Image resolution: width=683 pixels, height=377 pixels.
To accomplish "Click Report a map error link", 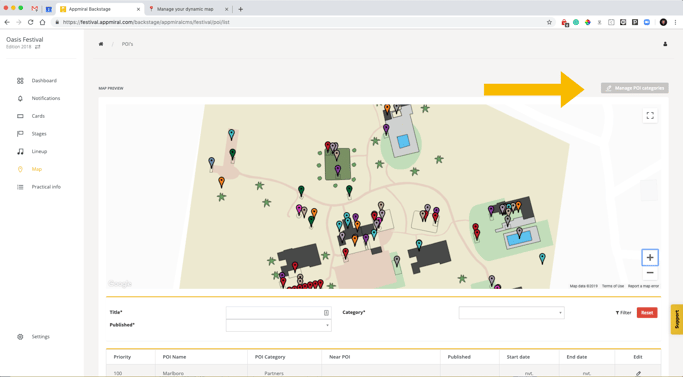I will click(x=643, y=286).
